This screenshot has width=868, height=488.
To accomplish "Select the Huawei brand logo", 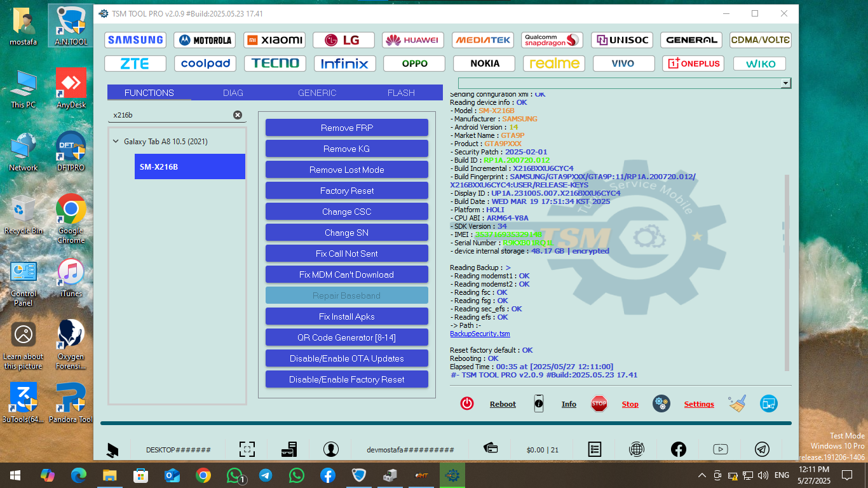I will tap(413, 40).
